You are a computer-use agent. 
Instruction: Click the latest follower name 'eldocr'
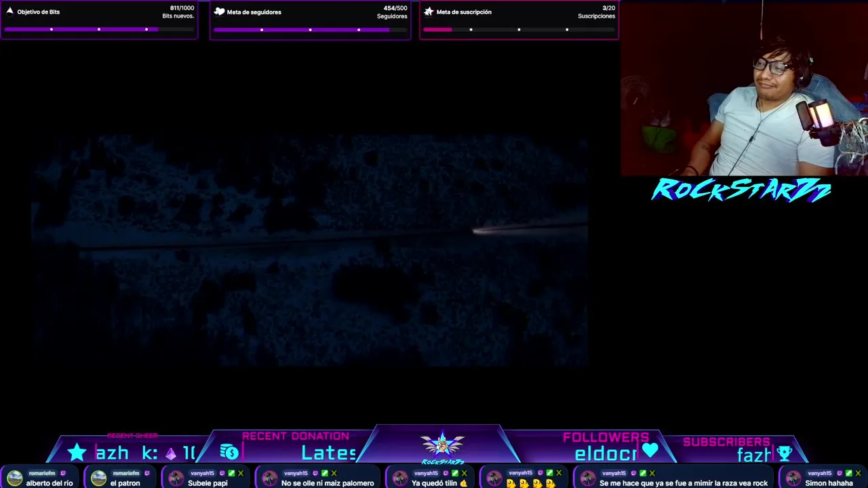606,454
